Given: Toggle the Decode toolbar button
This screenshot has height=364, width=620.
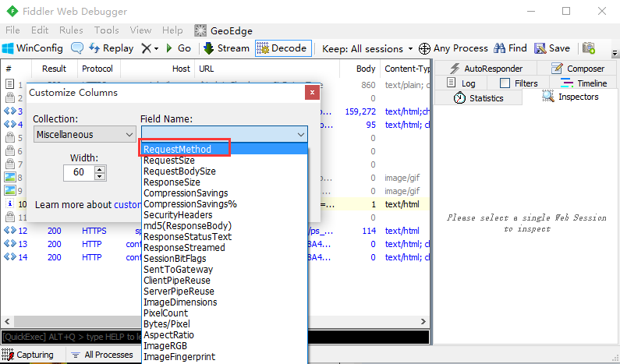Looking at the screenshot, I should [x=282, y=48].
